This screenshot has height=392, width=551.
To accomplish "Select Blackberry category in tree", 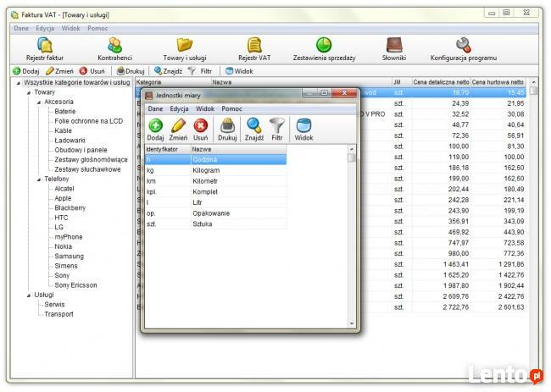I will click(x=70, y=208).
